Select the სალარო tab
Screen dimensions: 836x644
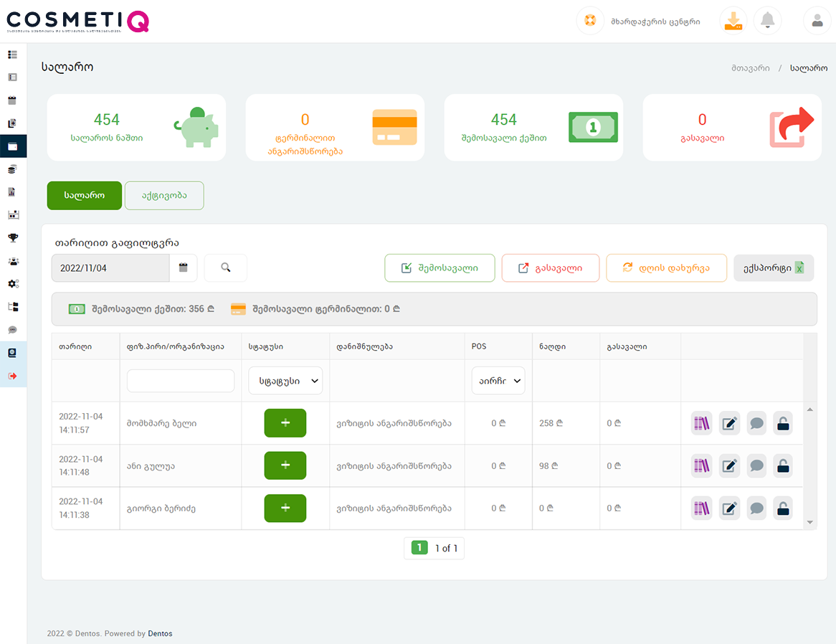click(x=85, y=196)
